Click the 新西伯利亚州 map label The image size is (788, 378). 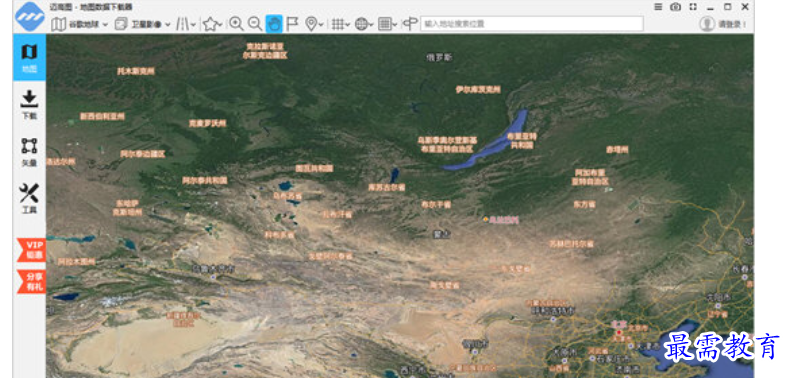[102, 116]
